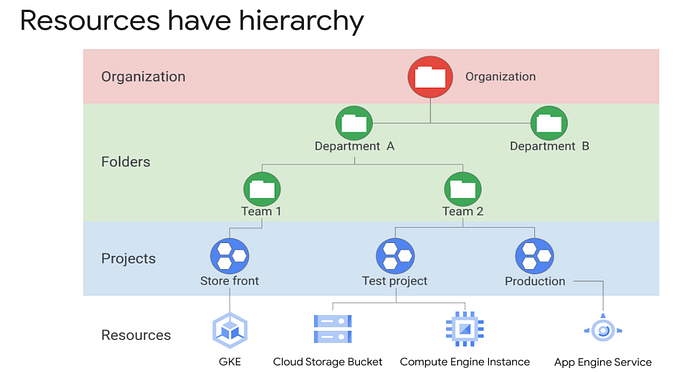Click the Store front project icon
This screenshot has height=372, width=700.
229,256
